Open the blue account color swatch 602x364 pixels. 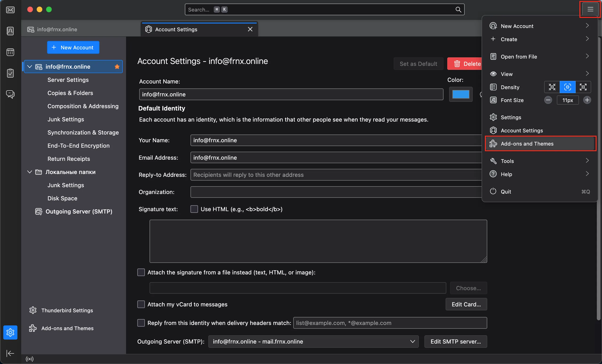tap(460, 94)
